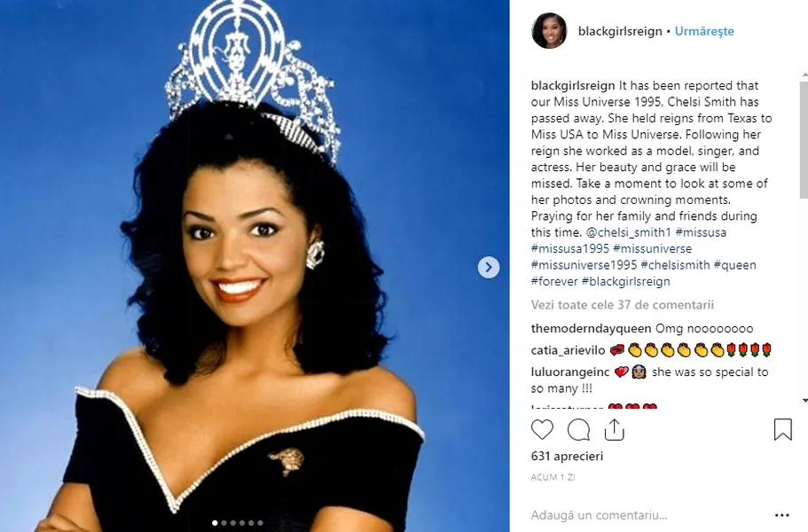Screen dimensions: 808x532
Task: Open blackgirlsreign username in header
Action: click(x=620, y=31)
